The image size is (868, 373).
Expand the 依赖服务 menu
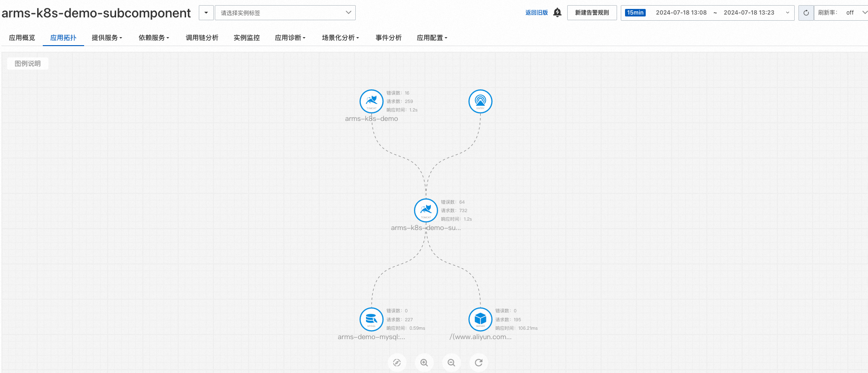click(x=154, y=38)
